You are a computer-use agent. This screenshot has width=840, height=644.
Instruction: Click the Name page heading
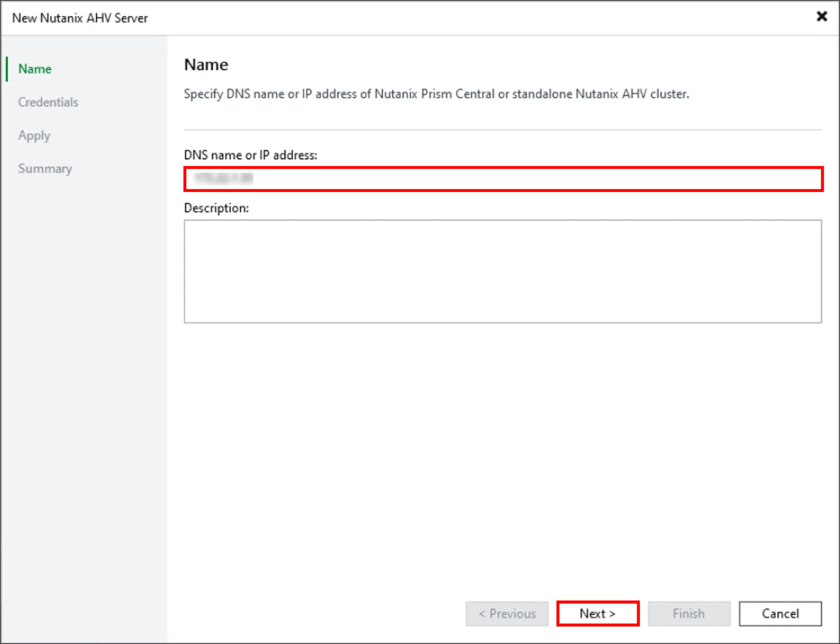coord(206,64)
